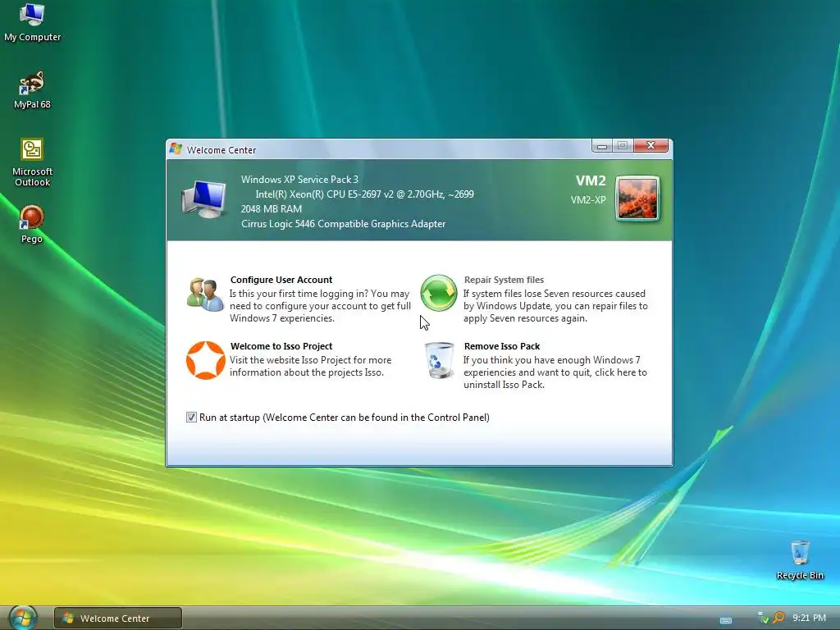This screenshot has width=840, height=630.
Task: Click the Welcome Center taskbar button
Action: (118, 618)
